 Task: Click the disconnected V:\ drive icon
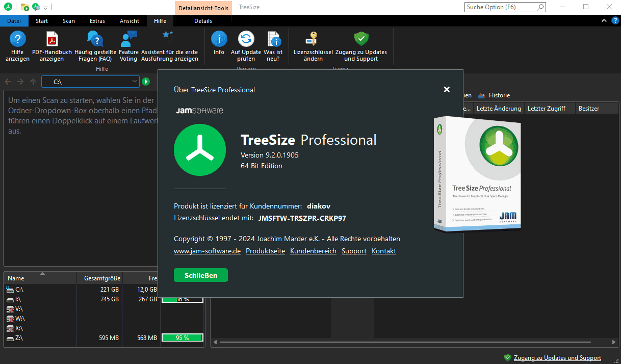(10, 309)
